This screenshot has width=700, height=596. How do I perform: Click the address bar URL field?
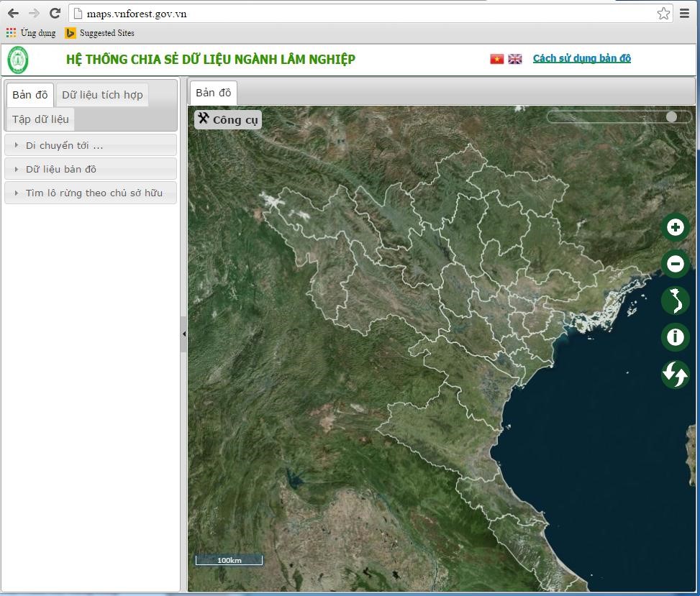click(371, 14)
